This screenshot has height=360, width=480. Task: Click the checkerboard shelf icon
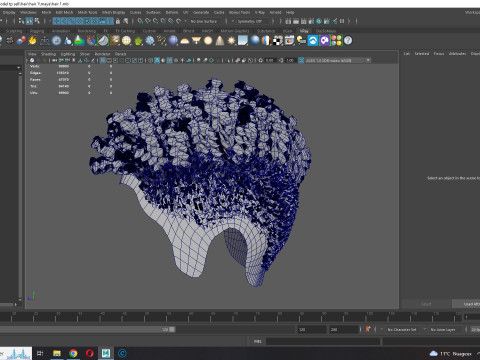click(x=278, y=41)
